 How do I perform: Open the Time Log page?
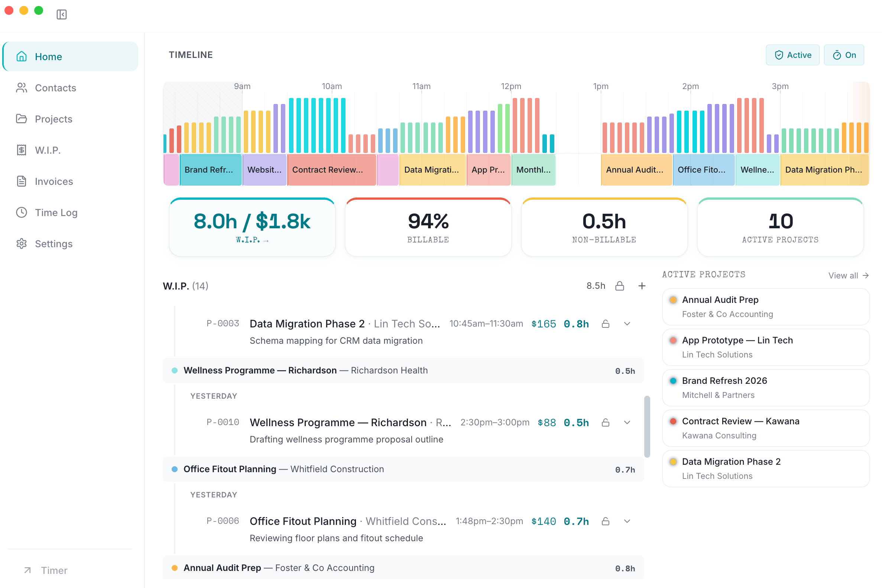71,212
